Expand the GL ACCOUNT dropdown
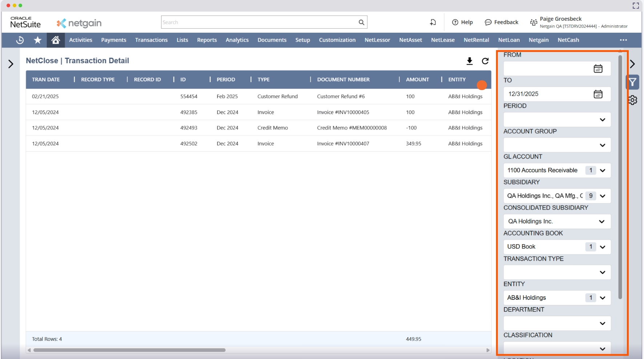This screenshot has width=644, height=359. [x=602, y=171]
